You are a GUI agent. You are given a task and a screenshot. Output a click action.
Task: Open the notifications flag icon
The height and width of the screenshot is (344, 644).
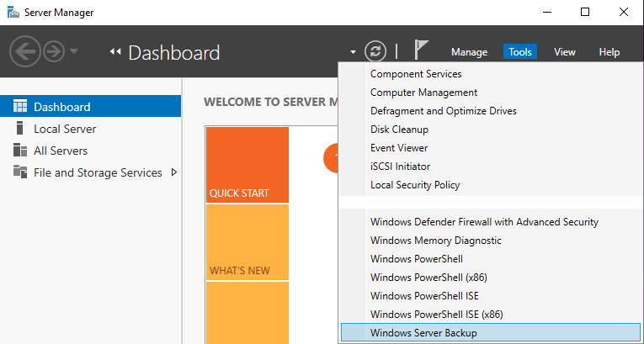[423, 51]
